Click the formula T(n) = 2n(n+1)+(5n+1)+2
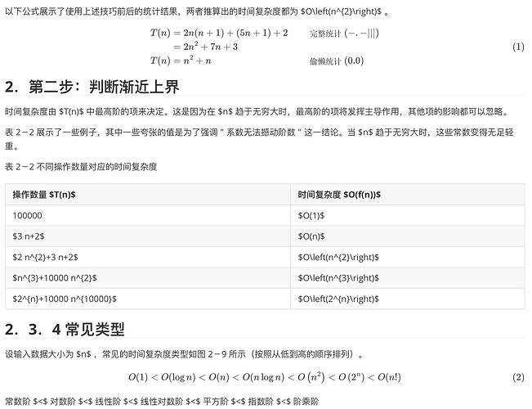This screenshot has height=409, width=532. (x=219, y=33)
